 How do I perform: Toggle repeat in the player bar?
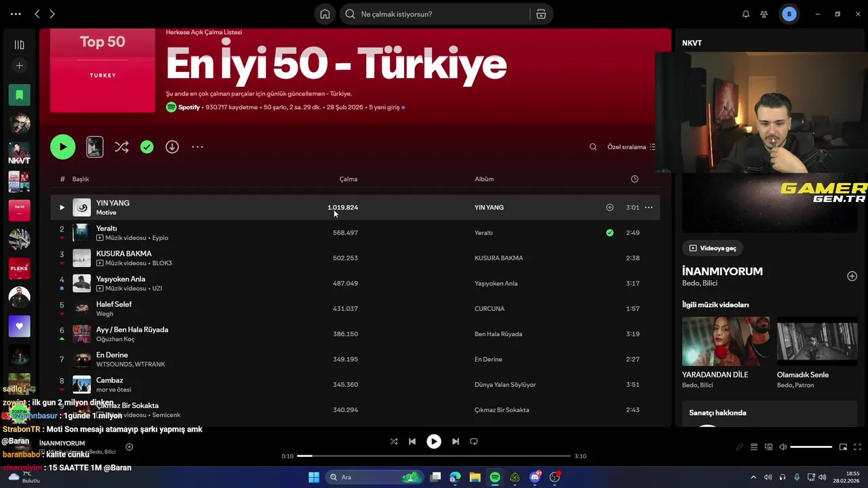tap(474, 441)
